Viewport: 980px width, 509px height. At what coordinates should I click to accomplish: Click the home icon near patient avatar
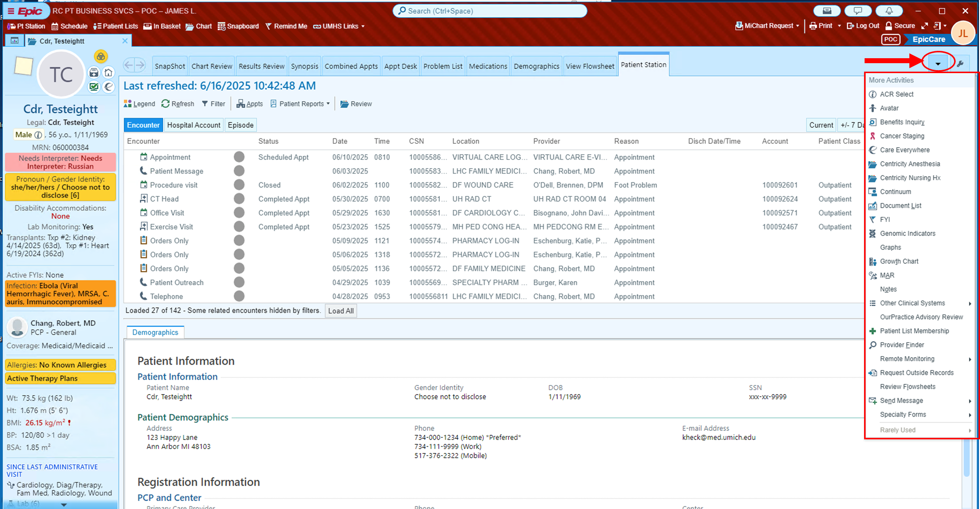108,73
